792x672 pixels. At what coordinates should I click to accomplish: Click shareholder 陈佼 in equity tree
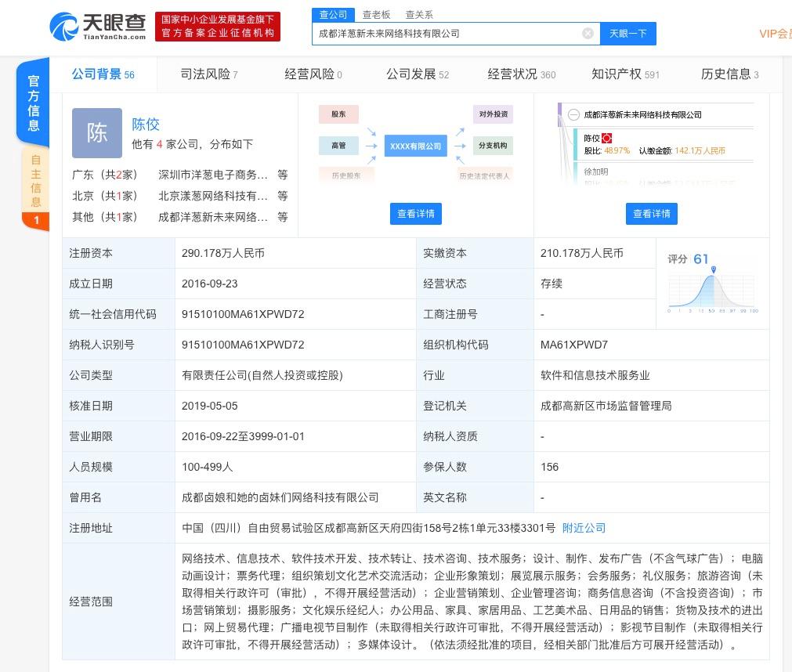click(592, 139)
